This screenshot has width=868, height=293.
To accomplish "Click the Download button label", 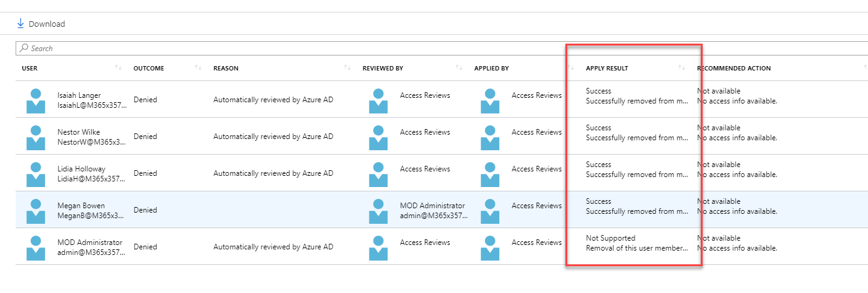I will 47,24.
